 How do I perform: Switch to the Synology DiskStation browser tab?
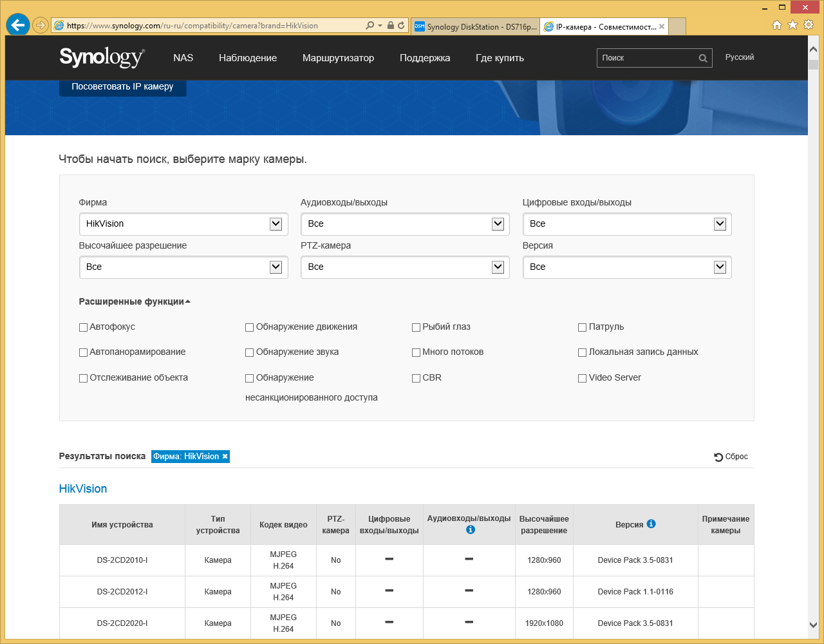475,26
